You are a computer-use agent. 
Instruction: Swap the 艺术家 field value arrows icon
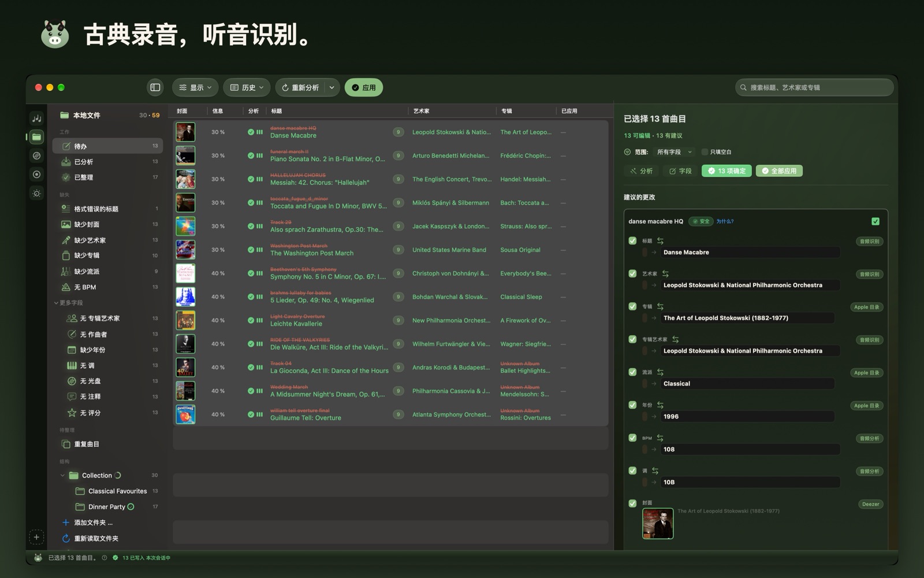[x=665, y=273]
